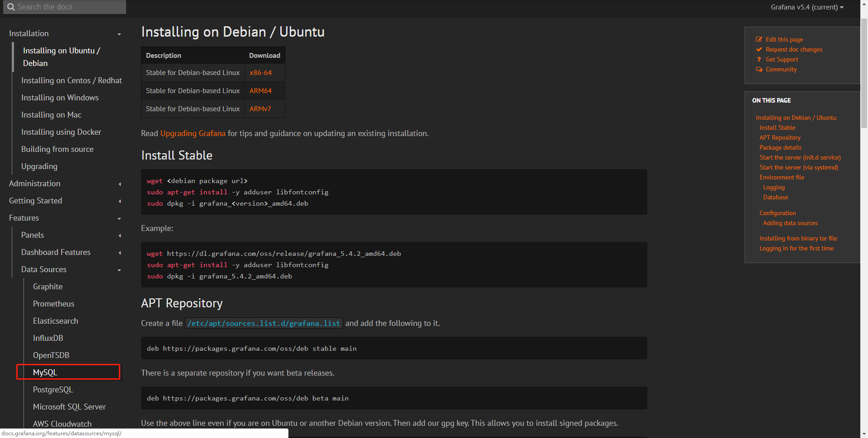Click the Features sidebar heading
This screenshot has height=438, width=868.
coord(24,218)
